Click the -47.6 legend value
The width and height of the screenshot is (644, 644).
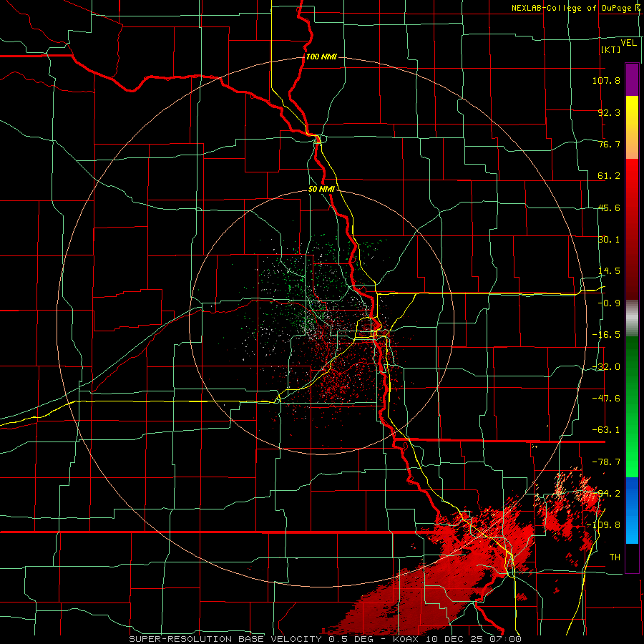tap(606, 399)
